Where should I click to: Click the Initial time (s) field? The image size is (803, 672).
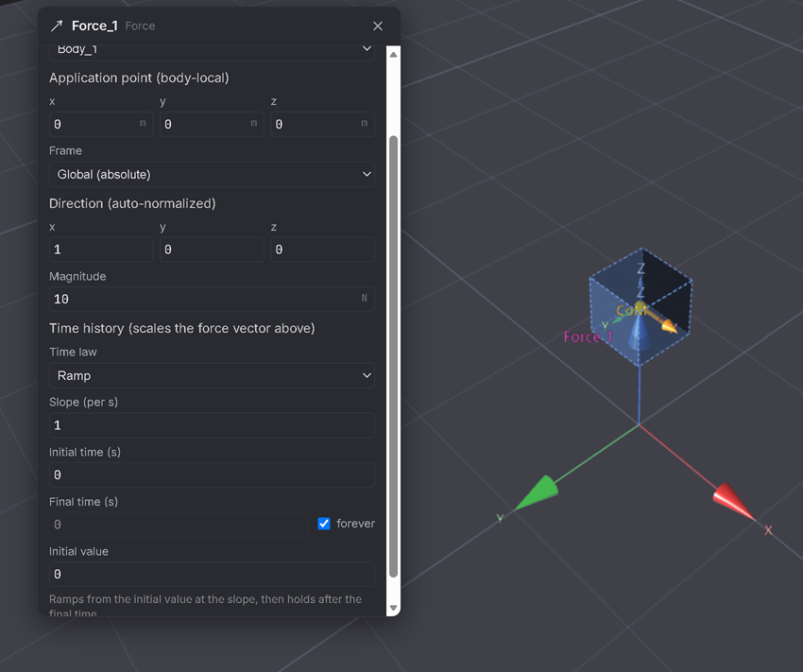(212, 474)
